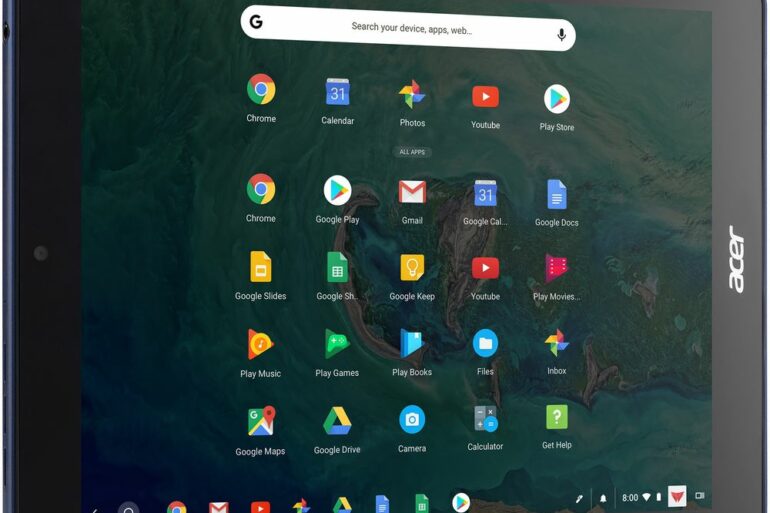Click the ALL APPS pill button

click(x=412, y=152)
